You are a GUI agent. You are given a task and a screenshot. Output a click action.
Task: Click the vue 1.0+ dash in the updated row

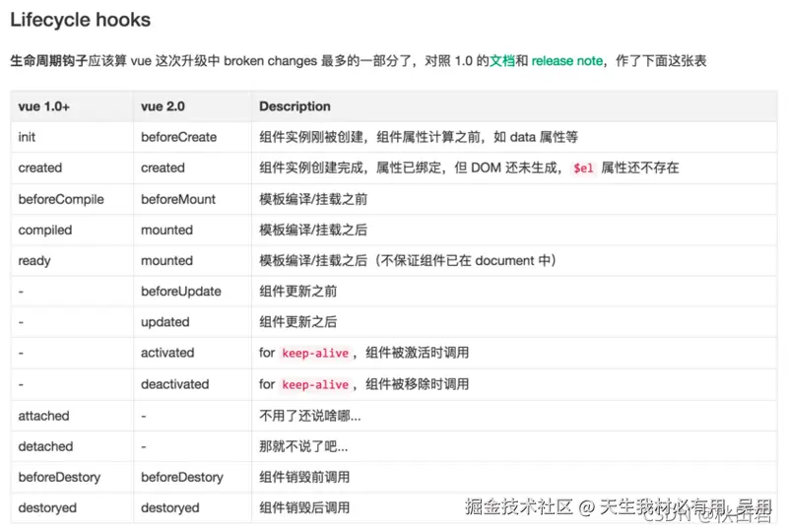click(21, 322)
